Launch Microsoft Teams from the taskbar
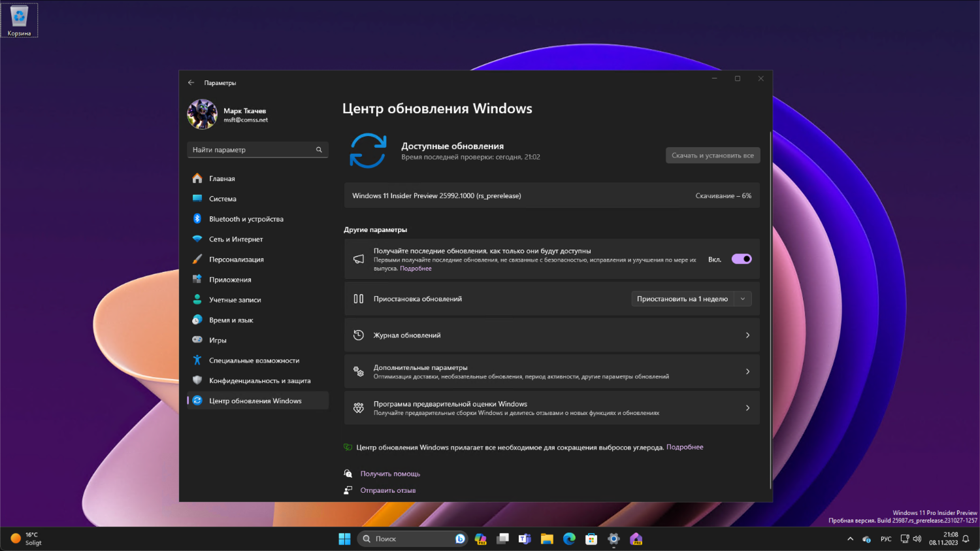This screenshot has height=551, width=980. point(525,539)
